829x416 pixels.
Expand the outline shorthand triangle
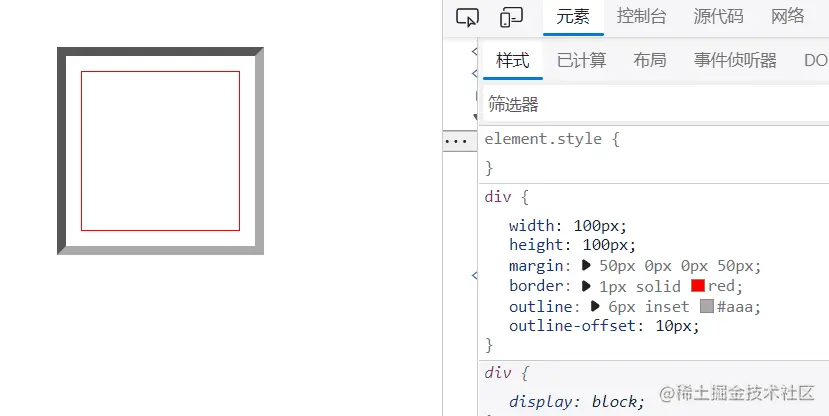coord(595,306)
